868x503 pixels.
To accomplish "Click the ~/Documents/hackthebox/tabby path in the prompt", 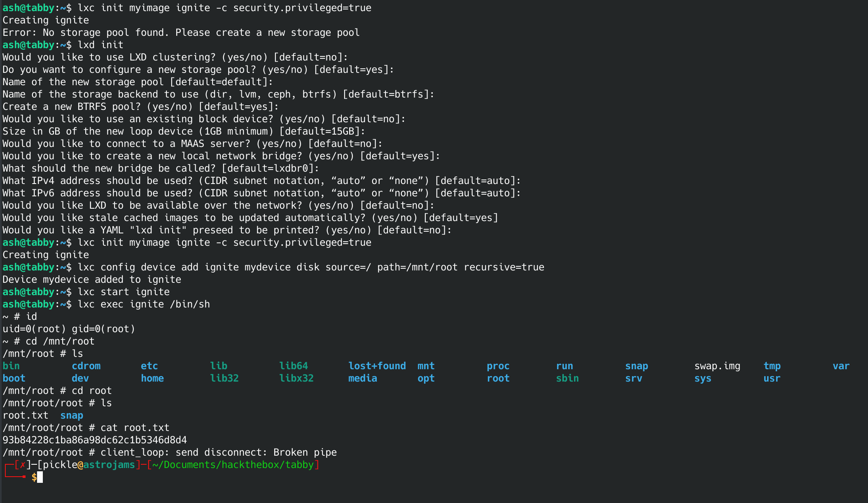I will point(233,465).
